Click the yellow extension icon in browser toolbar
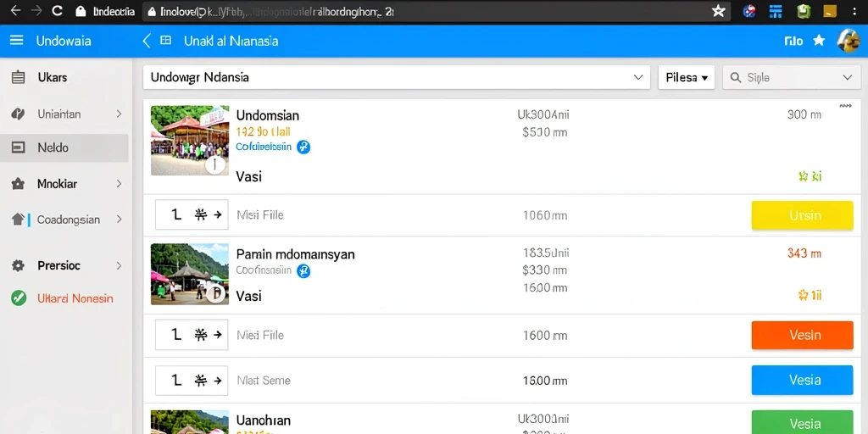This screenshot has height=434, width=868. pos(830,11)
